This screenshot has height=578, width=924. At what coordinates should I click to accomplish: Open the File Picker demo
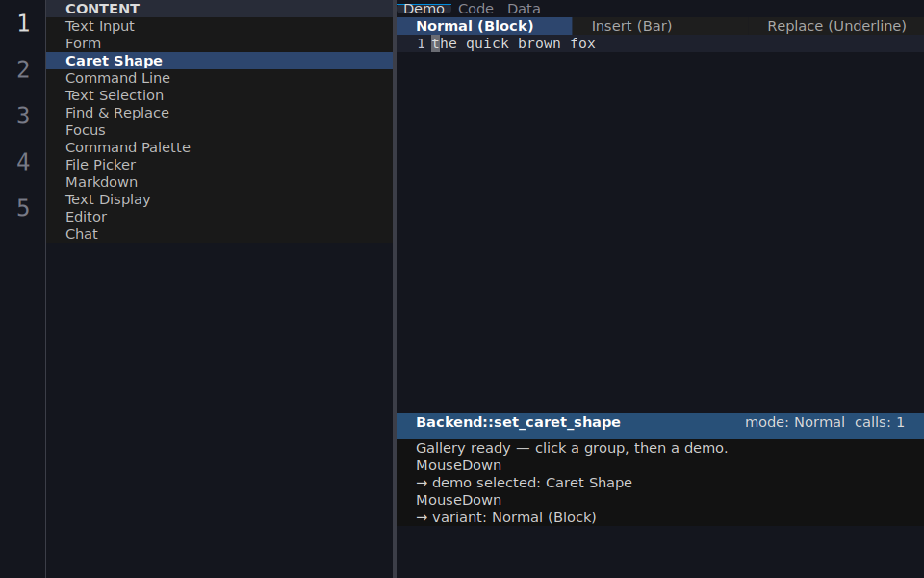pos(219,165)
